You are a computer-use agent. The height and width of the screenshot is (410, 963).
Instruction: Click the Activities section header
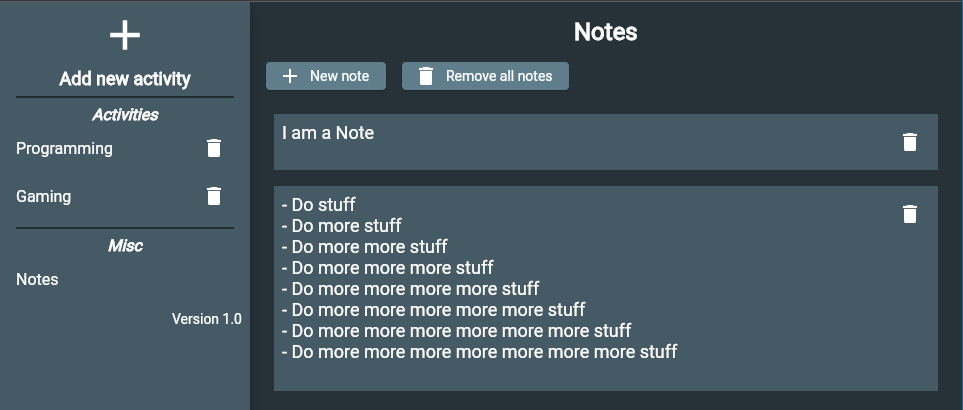tap(125, 115)
